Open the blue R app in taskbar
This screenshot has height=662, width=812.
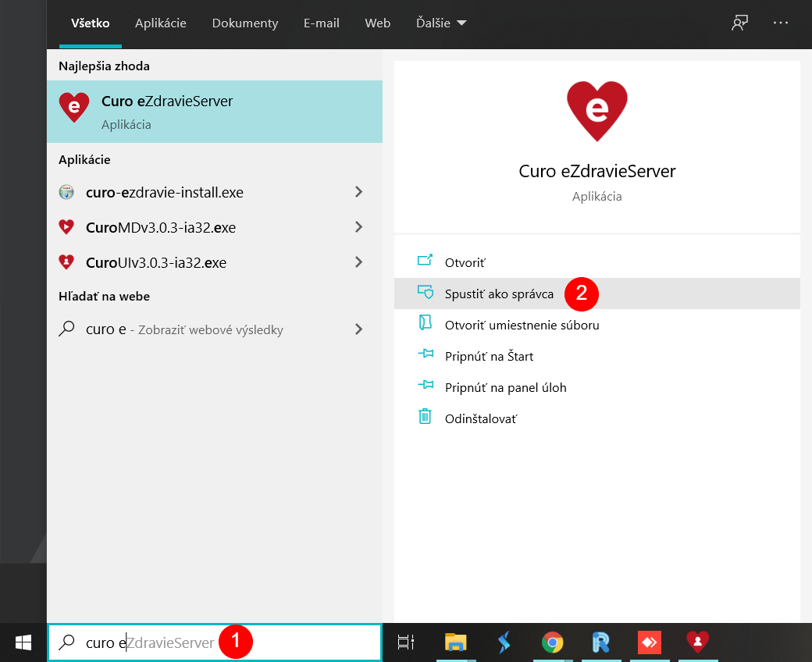(600, 642)
